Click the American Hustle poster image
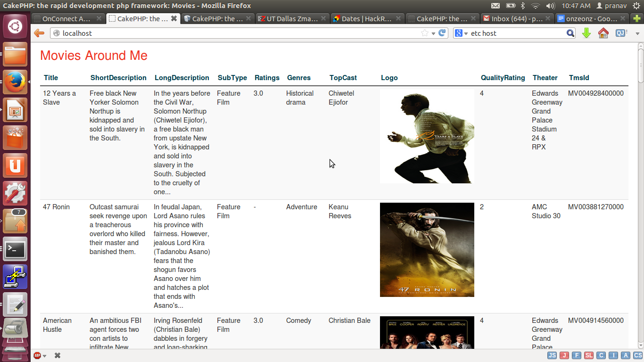The height and width of the screenshot is (362, 644). tap(427, 333)
